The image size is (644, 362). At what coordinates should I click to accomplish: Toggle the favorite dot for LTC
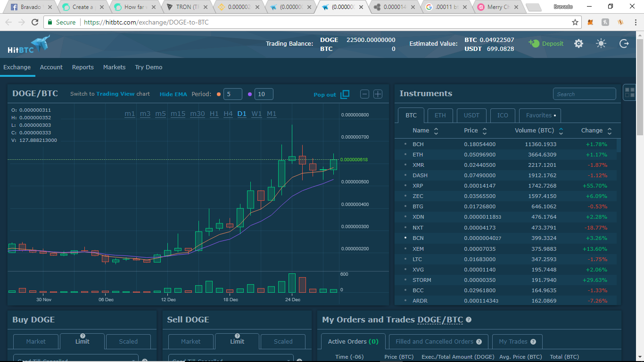(405, 259)
